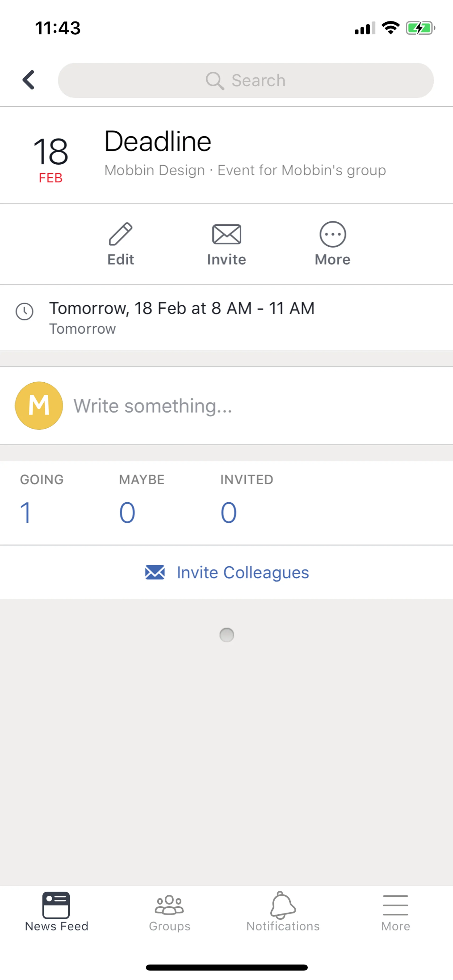Tap the clock icon beside event time

[25, 311]
